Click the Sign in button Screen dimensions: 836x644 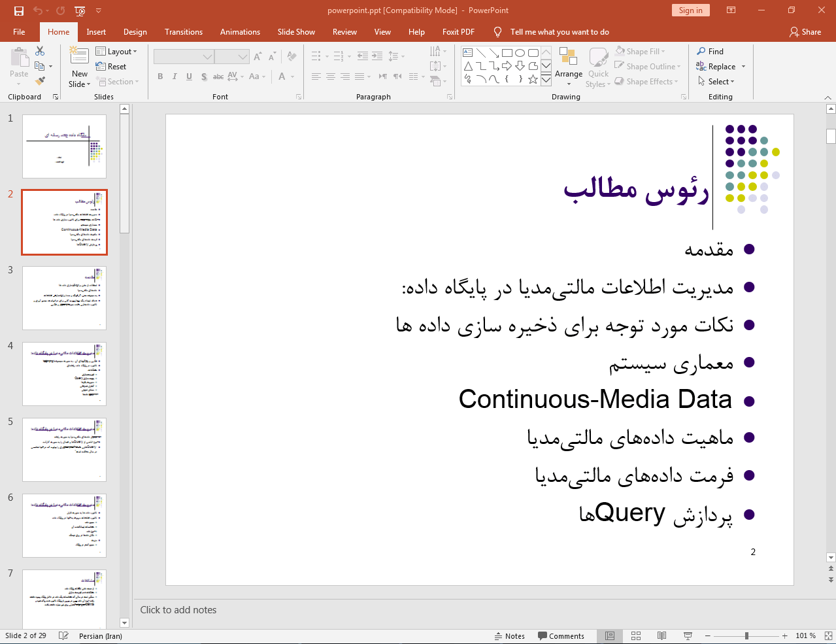(690, 10)
